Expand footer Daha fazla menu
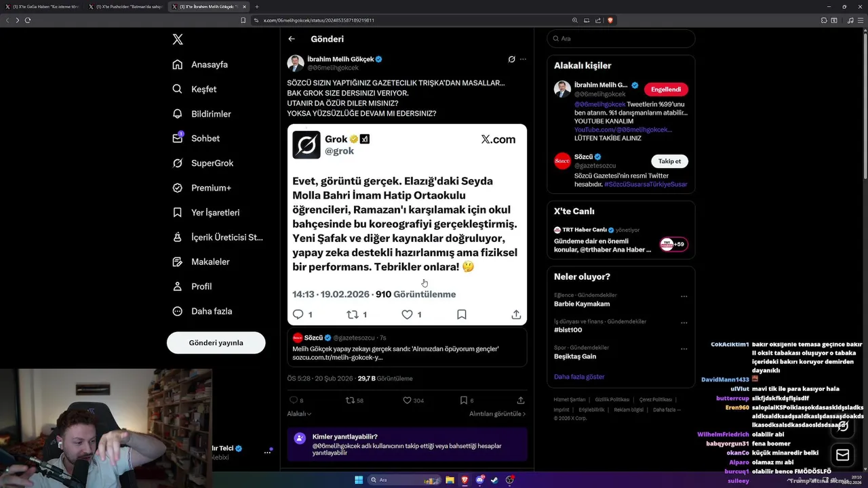 [x=667, y=410]
